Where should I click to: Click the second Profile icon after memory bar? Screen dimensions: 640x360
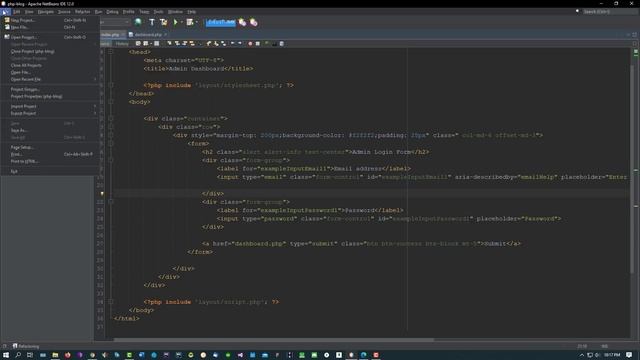(x=253, y=22)
